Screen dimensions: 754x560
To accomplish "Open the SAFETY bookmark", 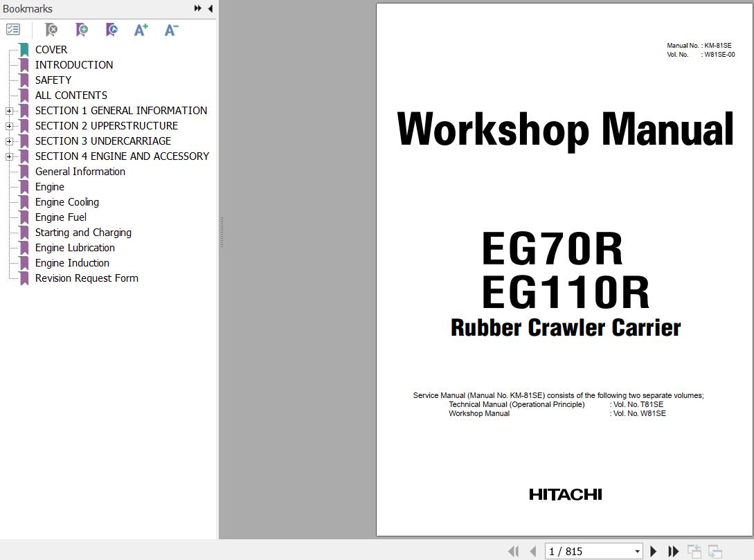I will [x=53, y=80].
